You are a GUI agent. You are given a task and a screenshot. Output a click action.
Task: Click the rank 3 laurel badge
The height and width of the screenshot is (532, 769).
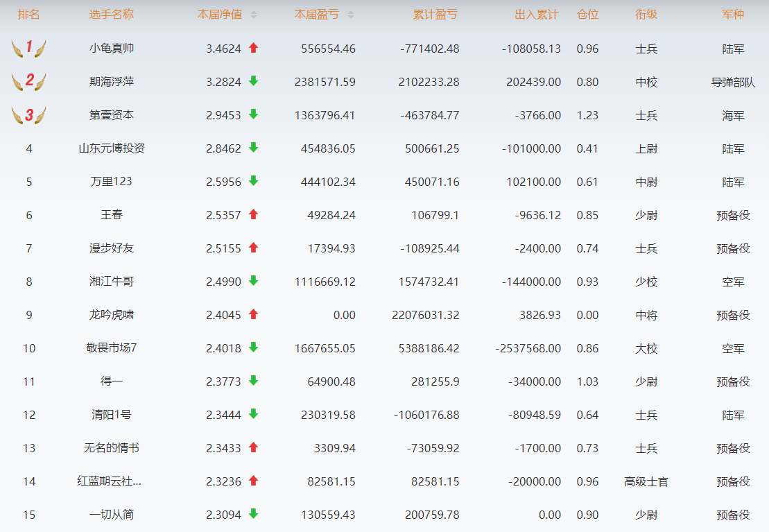29,115
